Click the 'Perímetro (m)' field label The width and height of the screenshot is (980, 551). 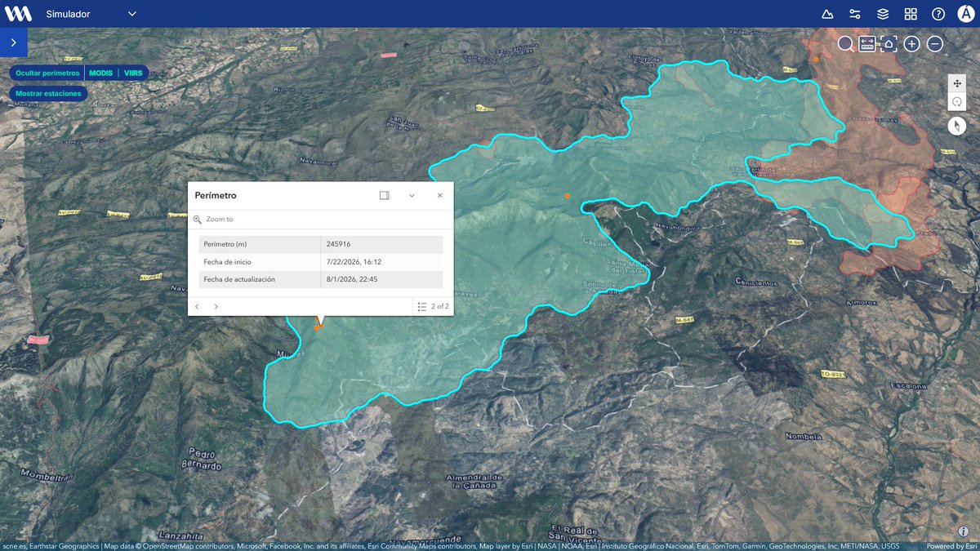[x=225, y=244]
